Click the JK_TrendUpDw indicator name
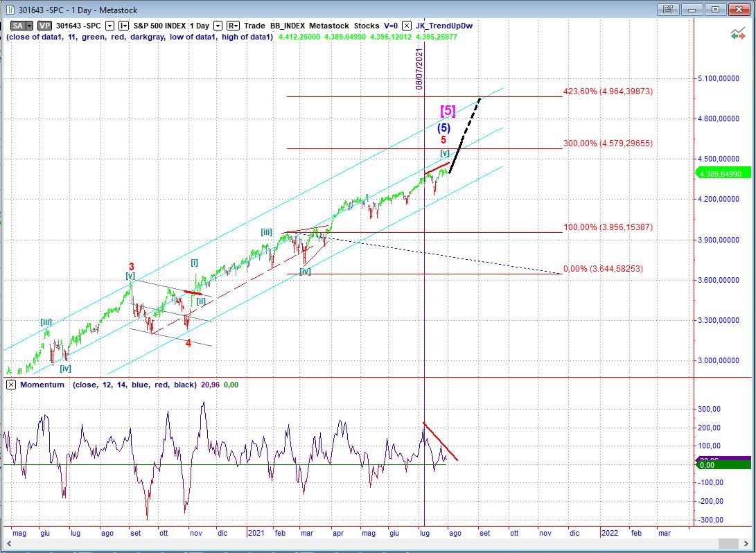Screen dimensions: 756x553 click(444, 26)
